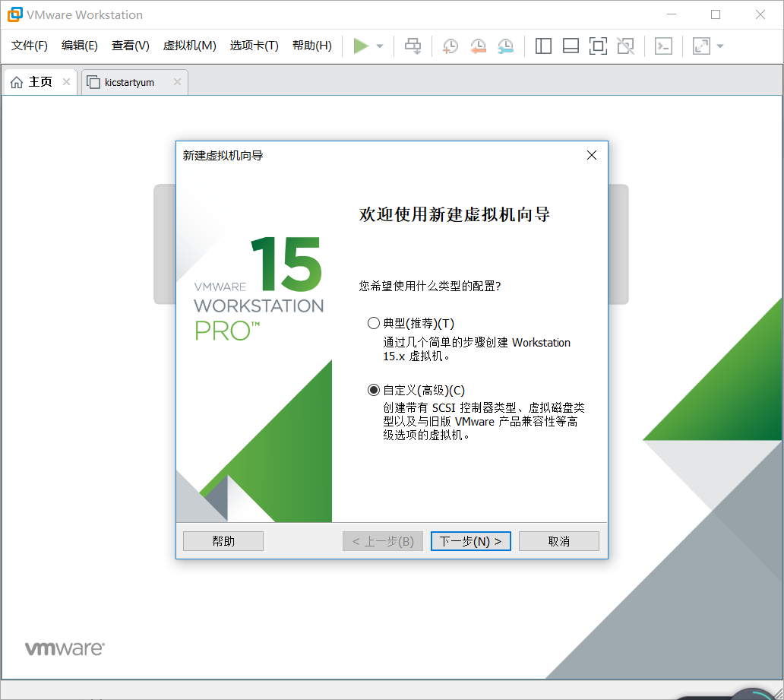Toggle the thumbnail bar view
784x700 pixels.
[571, 46]
